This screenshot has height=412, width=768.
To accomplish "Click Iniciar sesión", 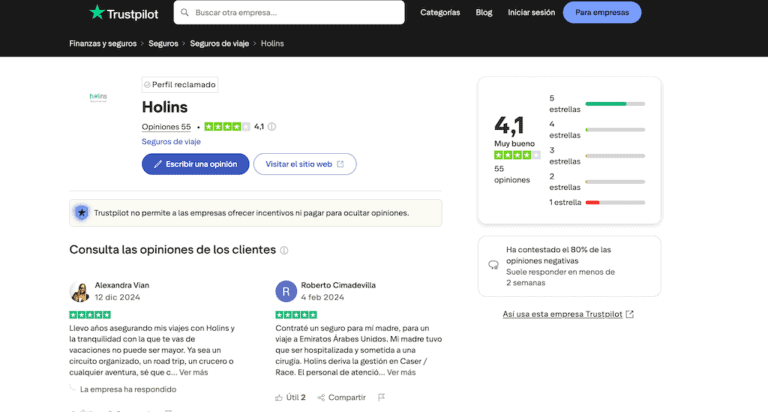I will 531,12.
